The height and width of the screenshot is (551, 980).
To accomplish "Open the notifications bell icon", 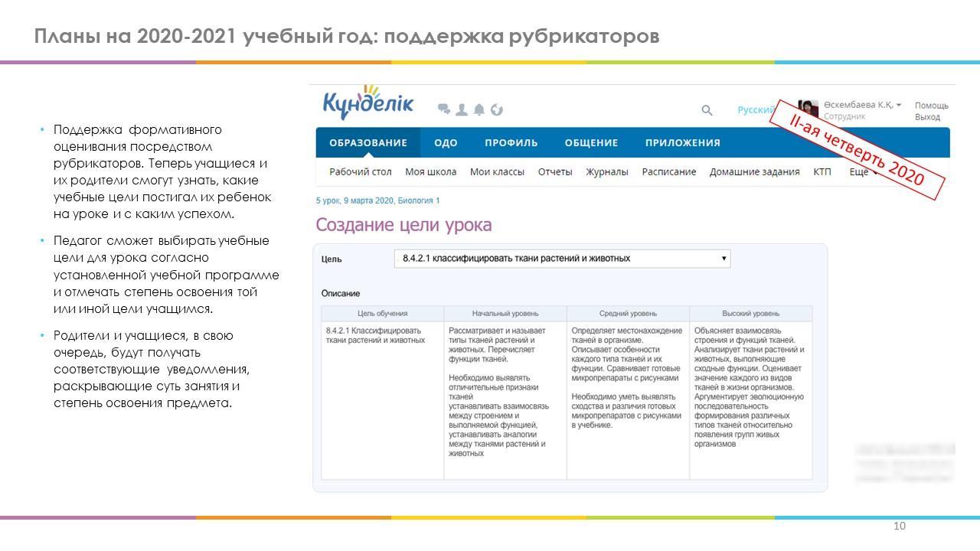I will click(x=479, y=109).
